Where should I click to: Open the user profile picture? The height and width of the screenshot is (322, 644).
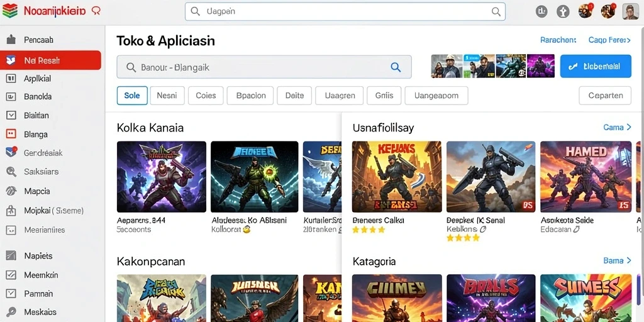coord(630,11)
